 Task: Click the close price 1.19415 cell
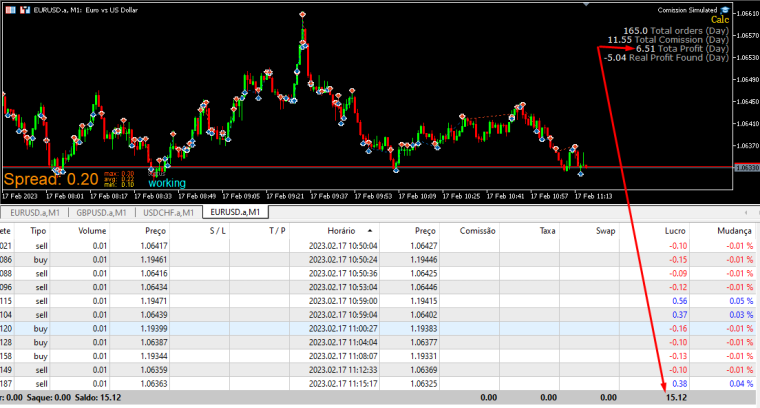pyautogui.click(x=424, y=301)
